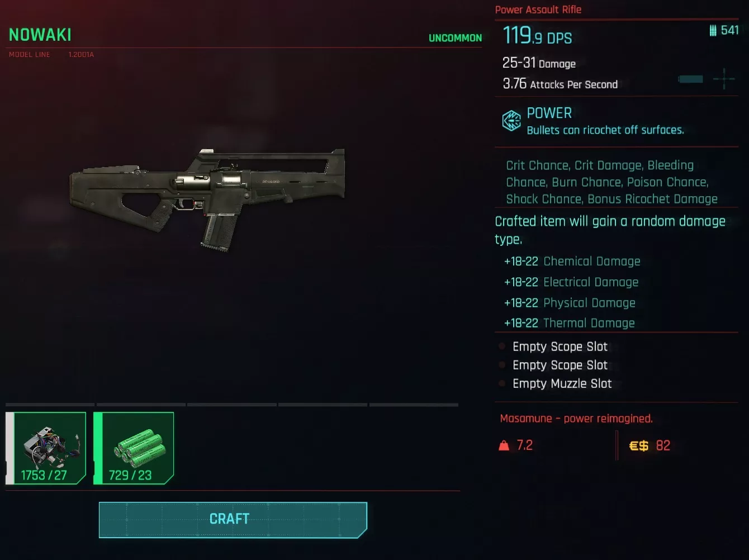Click the 119.9 DPS stat

point(537,36)
